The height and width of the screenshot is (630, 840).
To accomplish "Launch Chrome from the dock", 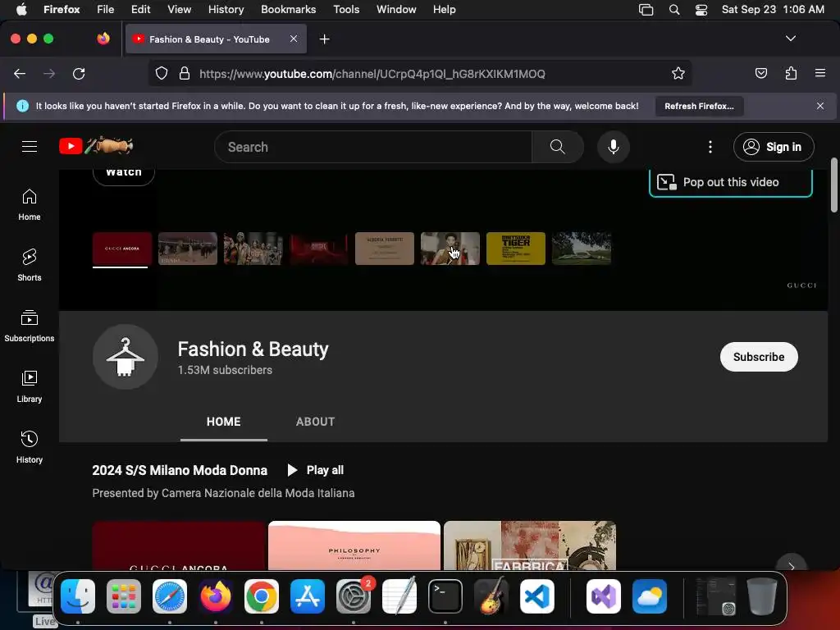I will pyautogui.click(x=262, y=596).
